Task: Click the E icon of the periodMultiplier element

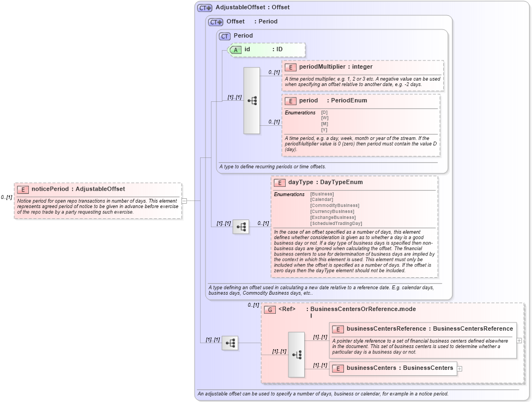Action: point(289,66)
